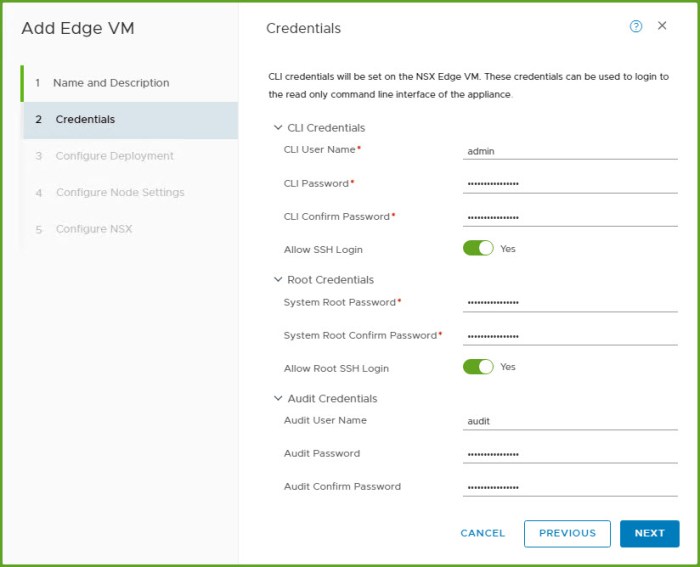Collapse the Root Credentials section
Image resolution: width=700 pixels, height=567 pixels.
[x=278, y=280]
